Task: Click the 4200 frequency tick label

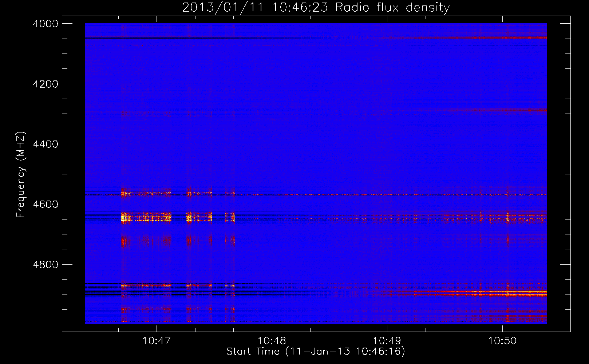Action: point(46,84)
